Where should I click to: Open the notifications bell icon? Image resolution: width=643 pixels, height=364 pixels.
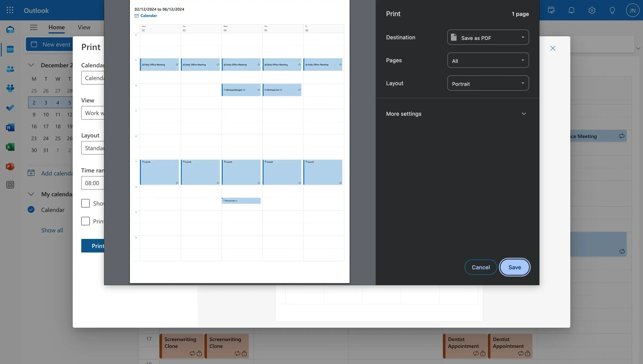pyautogui.click(x=571, y=10)
